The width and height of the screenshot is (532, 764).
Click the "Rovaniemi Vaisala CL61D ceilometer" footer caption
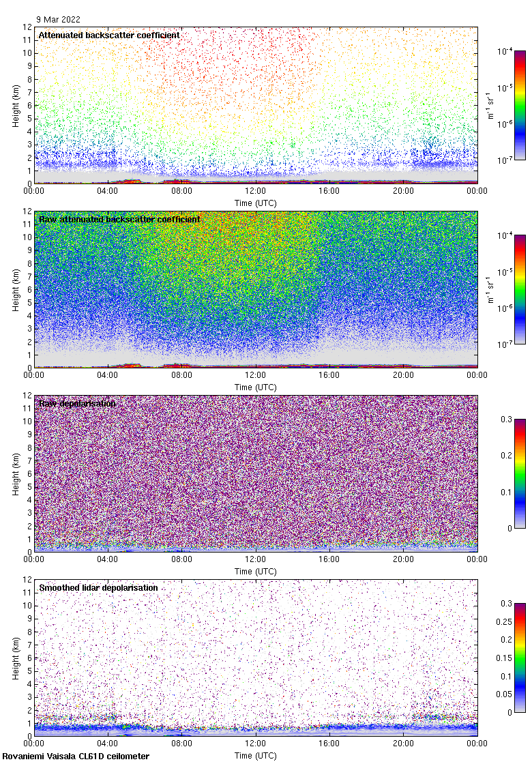coord(76,756)
